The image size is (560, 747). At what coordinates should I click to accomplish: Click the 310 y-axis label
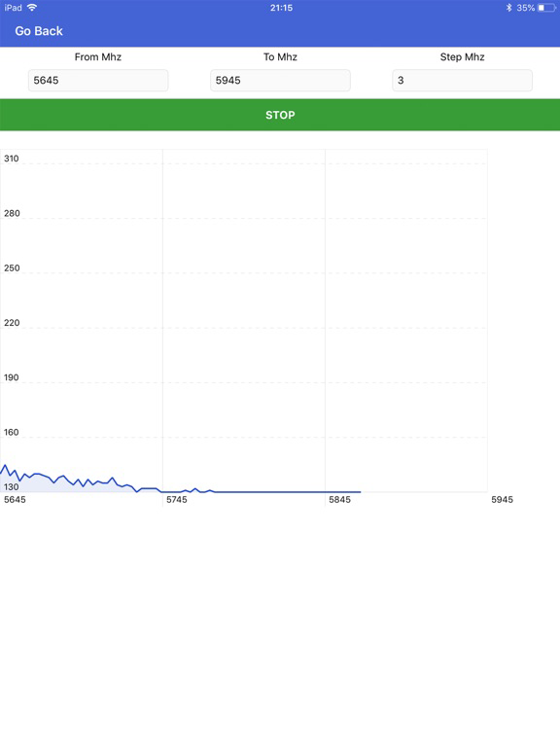12,159
